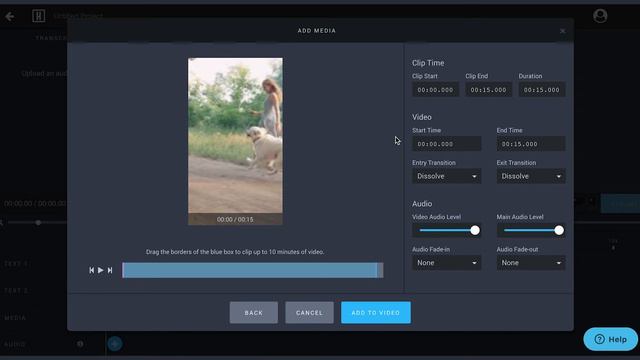Click the blue plus icon in audio track
640x360 pixels.
point(115,344)
